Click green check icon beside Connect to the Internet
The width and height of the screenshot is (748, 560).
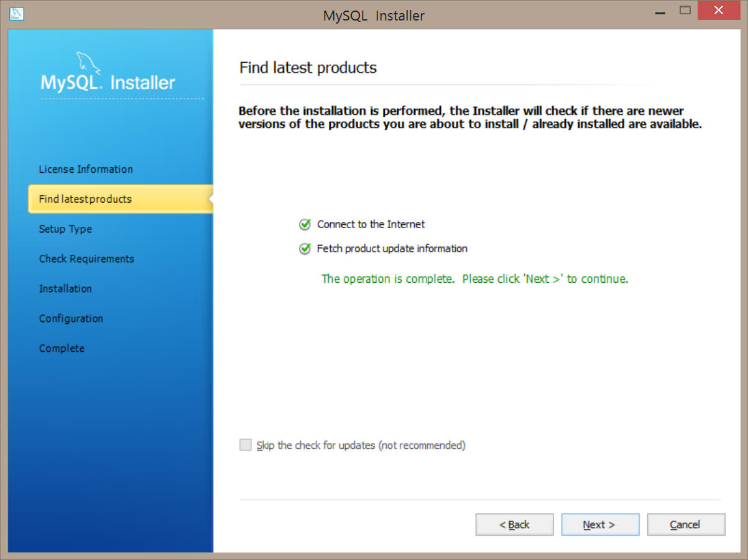(x=305, y=224)
